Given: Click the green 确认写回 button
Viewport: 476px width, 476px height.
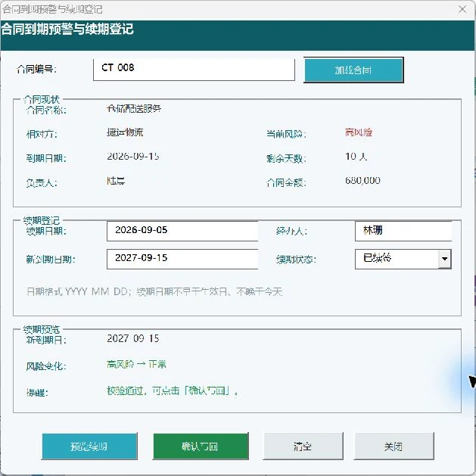Looking at the screenshot, I should click(x=201, y=446).
